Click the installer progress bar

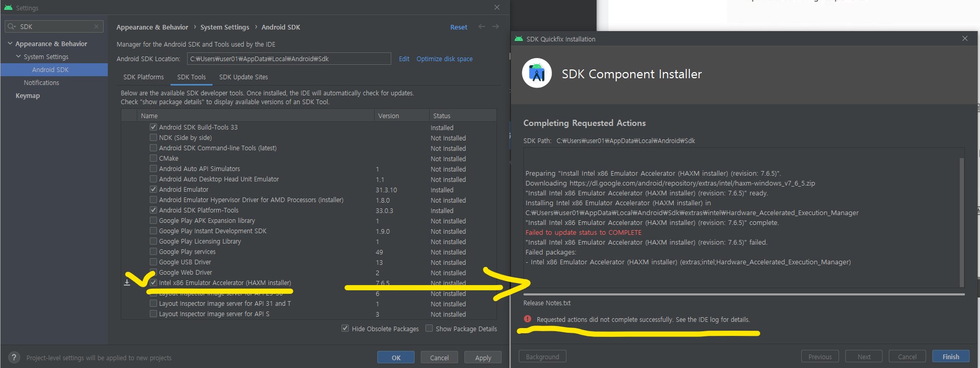tap(744, 294)
